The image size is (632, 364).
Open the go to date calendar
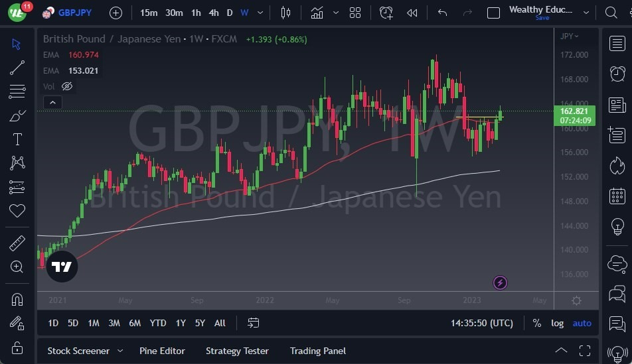pos(254,323)
